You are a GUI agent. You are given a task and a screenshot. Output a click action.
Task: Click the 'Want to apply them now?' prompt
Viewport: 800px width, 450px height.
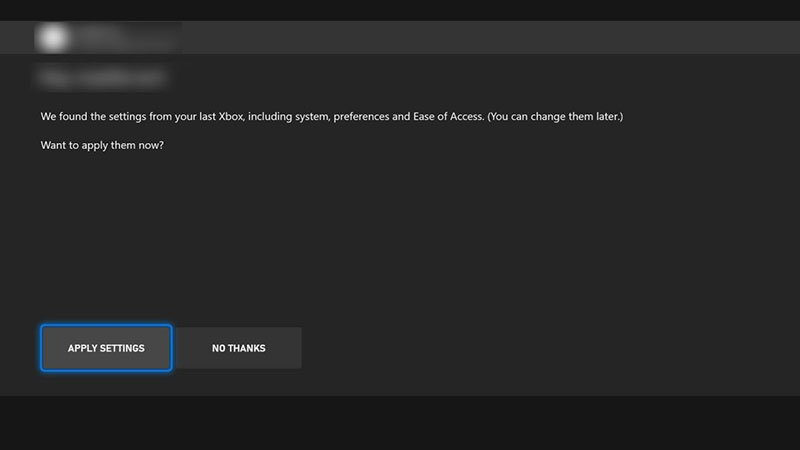(x=101, y=145)
